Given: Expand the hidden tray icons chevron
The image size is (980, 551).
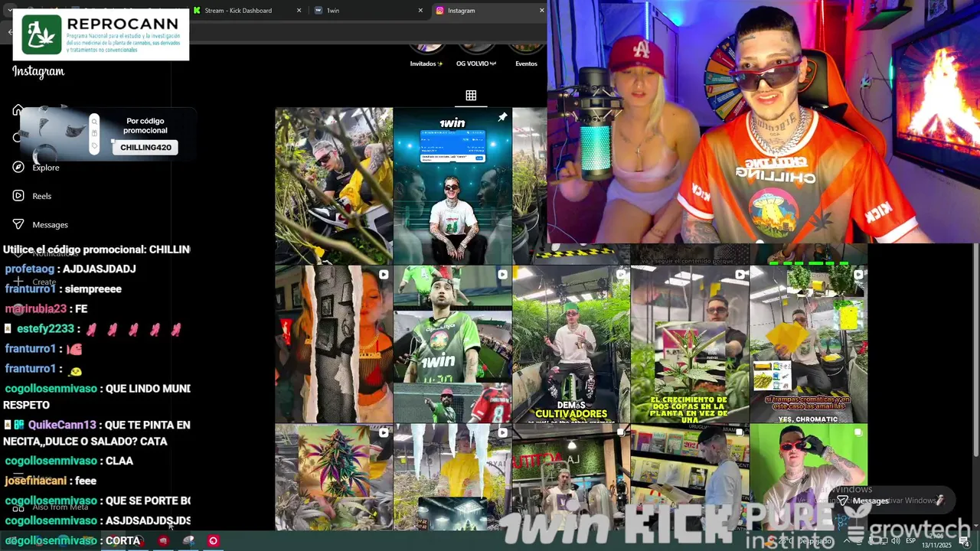Looking at the screenshot, I should (846, 541).
